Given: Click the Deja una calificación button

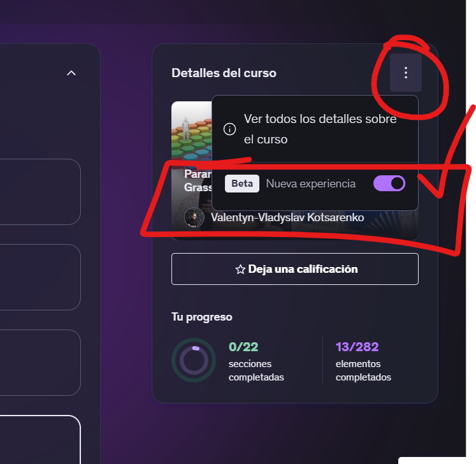Looking at the screenshot, I should point(295,269).
